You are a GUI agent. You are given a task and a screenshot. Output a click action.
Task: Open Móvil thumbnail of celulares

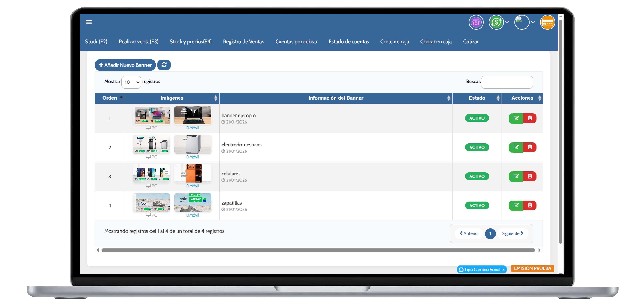coord(193,174)
